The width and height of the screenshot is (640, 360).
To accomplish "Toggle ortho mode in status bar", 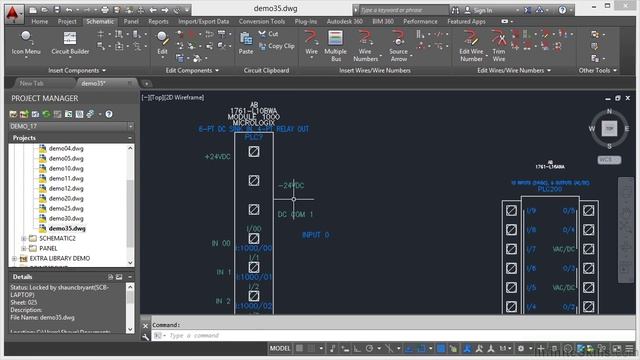I will (357, 349).
